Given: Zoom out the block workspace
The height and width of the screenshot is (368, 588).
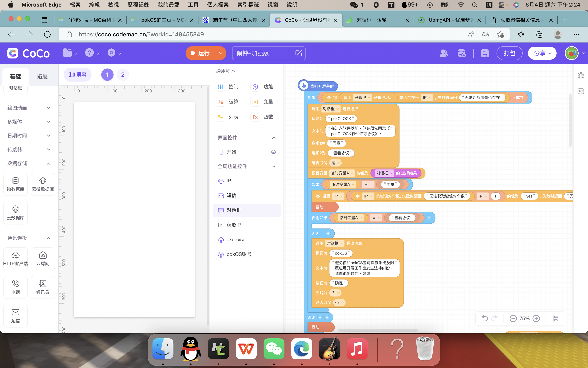Looking at the screenshot, I should click(x=513, y=318).
